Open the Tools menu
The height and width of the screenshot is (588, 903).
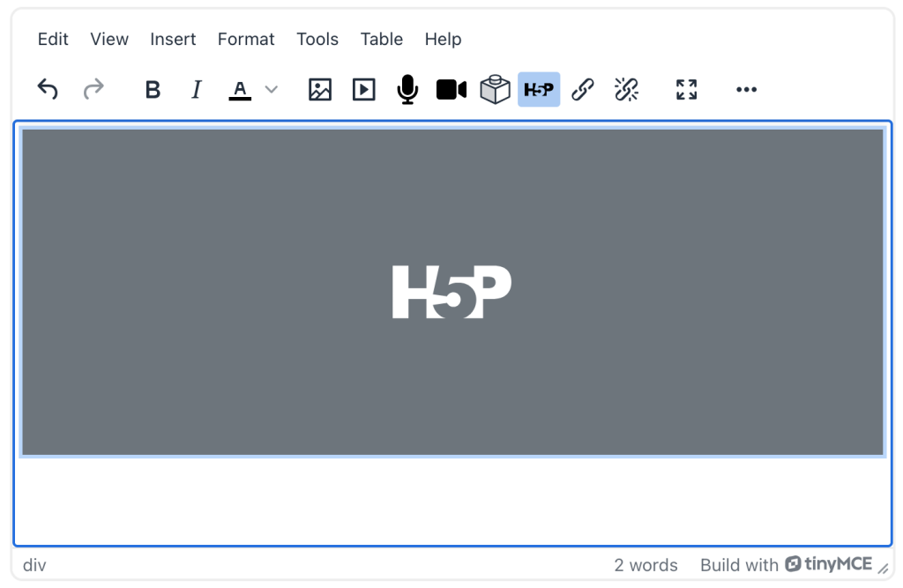(317, 39)
